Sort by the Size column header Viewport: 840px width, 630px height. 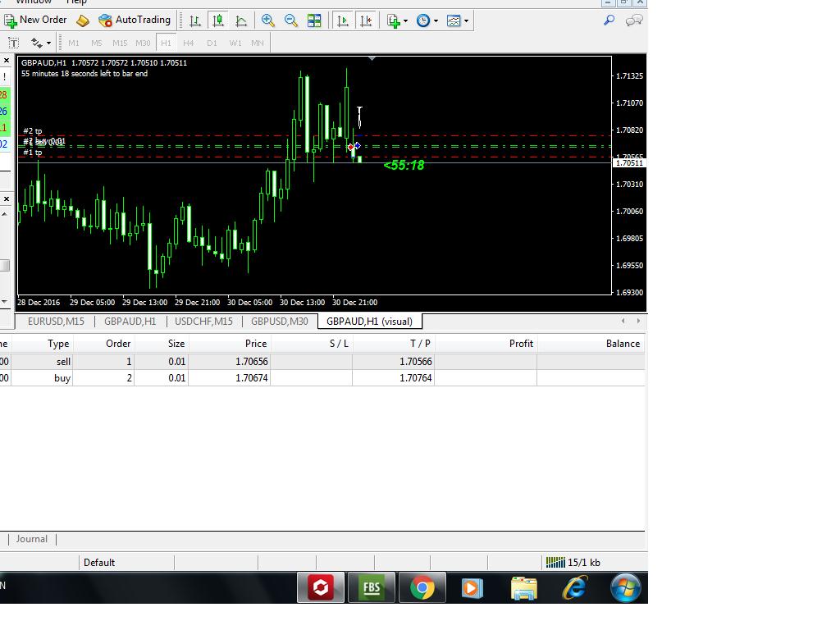[176, 344]
